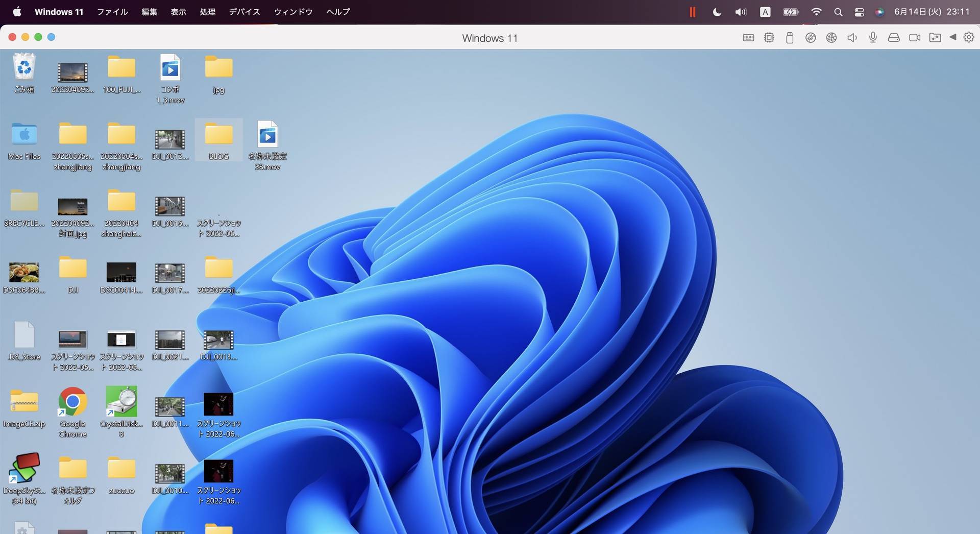980x534 pixels.
Task: Open the CPU chip icon in Parallels toolbar
Action: (769, 37)
